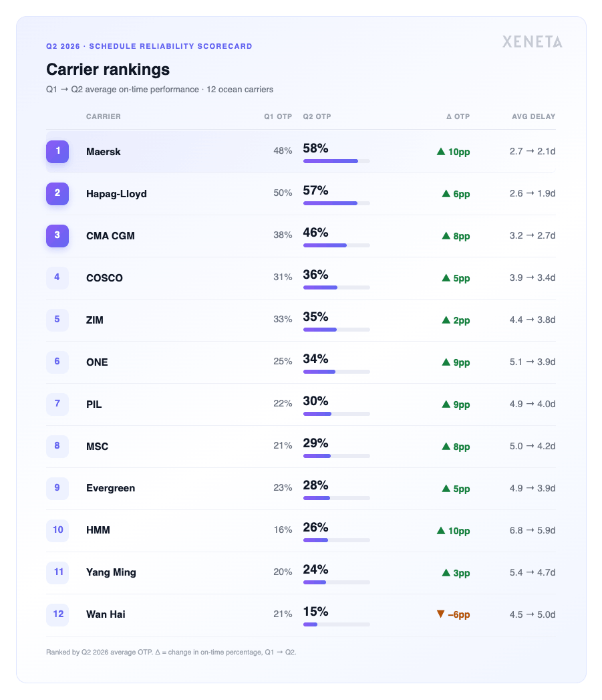Click the Yang Ming carrier name
Viewport: 602px width, 700px height.
click(x=111, y=572)
